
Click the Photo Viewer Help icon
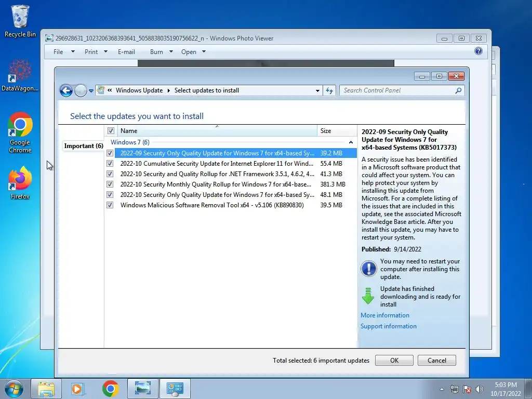coord(478,51)
